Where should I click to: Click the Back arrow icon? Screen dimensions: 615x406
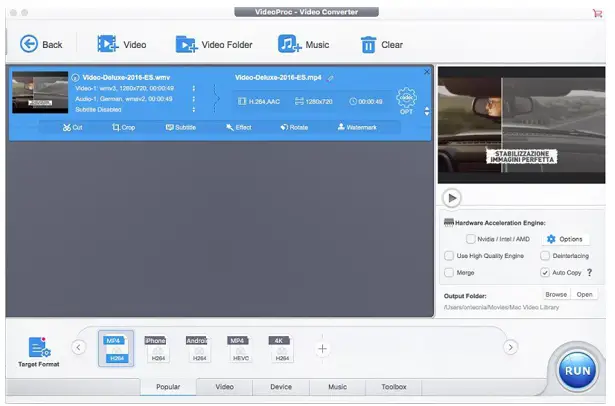(x=29, y=44)
